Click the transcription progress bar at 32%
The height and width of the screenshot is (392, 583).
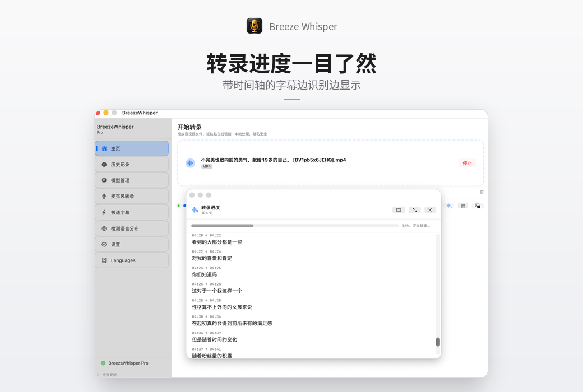point(295,226)
